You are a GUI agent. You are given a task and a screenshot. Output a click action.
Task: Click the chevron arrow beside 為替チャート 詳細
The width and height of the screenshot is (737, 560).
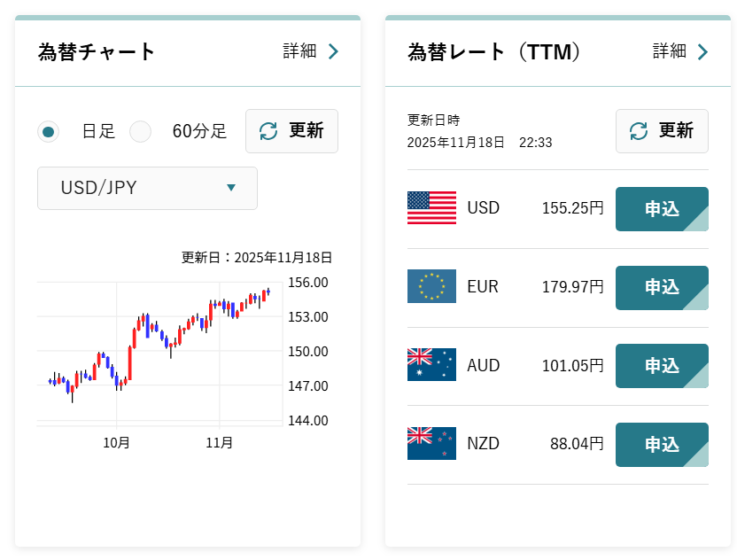[334, 51]
